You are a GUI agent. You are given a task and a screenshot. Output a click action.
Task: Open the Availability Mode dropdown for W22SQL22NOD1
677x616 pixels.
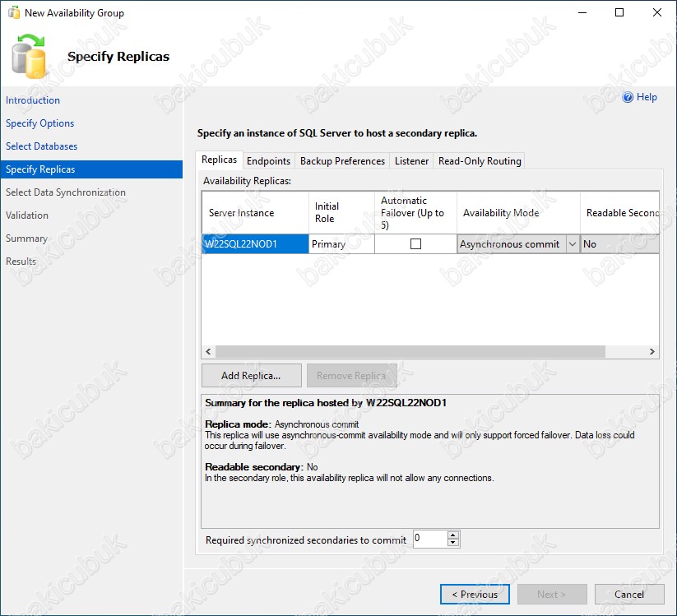[572, 244]
